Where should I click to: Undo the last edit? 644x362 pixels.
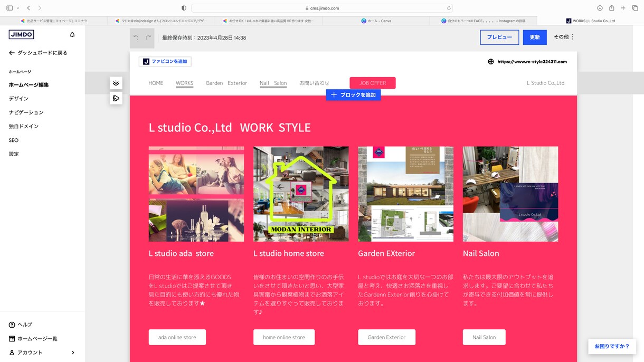136,38
